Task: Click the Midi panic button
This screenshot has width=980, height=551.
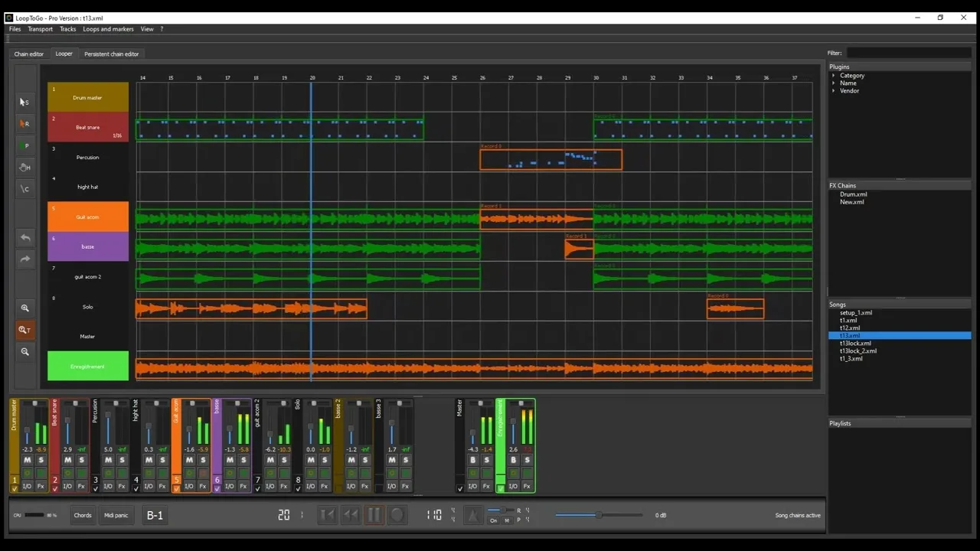Action: tap(116, 515)
